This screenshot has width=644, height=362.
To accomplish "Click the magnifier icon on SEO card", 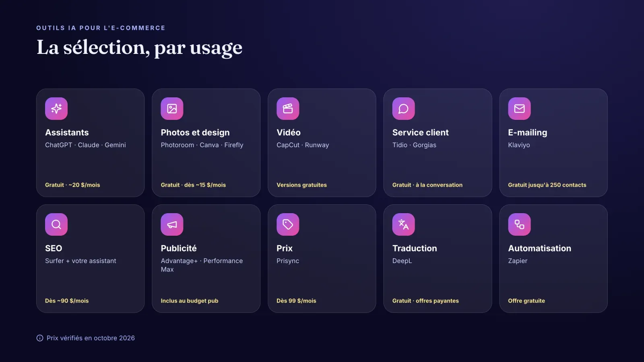I will 56,224.
